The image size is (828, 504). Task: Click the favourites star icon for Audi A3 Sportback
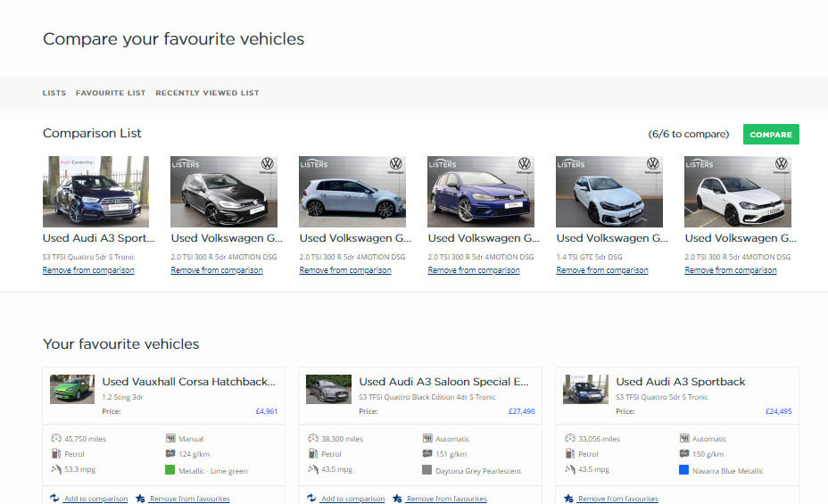[x=568, y=498]
